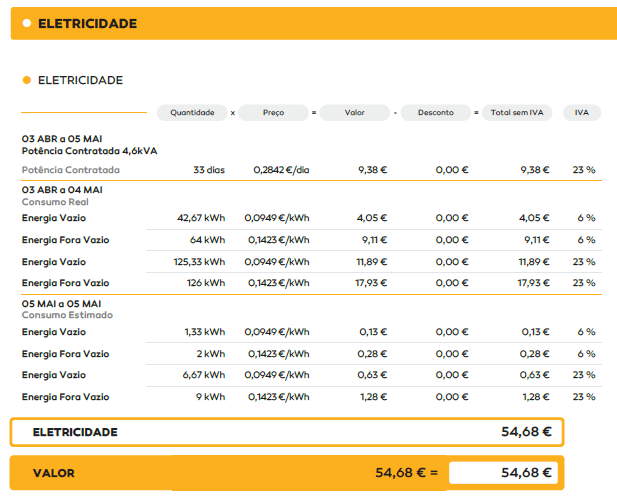The width and height of the screenshot is (617, 498).
Task: Click the Valor column header
Action: coord(354,113)
